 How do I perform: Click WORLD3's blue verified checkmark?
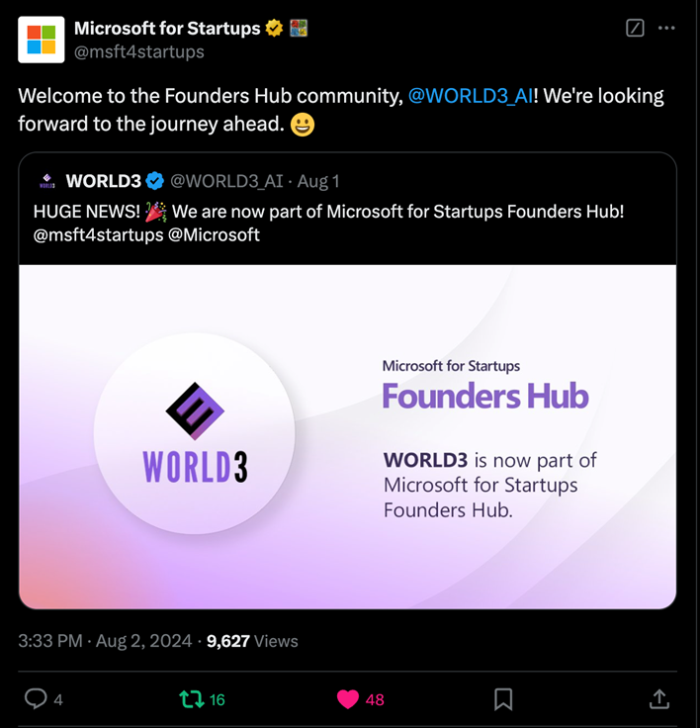(155, 181)
